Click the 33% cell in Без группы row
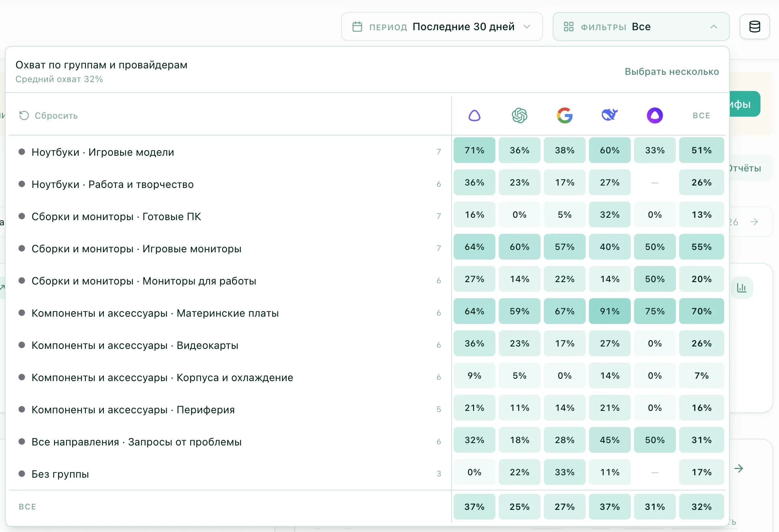 (565, 472)
